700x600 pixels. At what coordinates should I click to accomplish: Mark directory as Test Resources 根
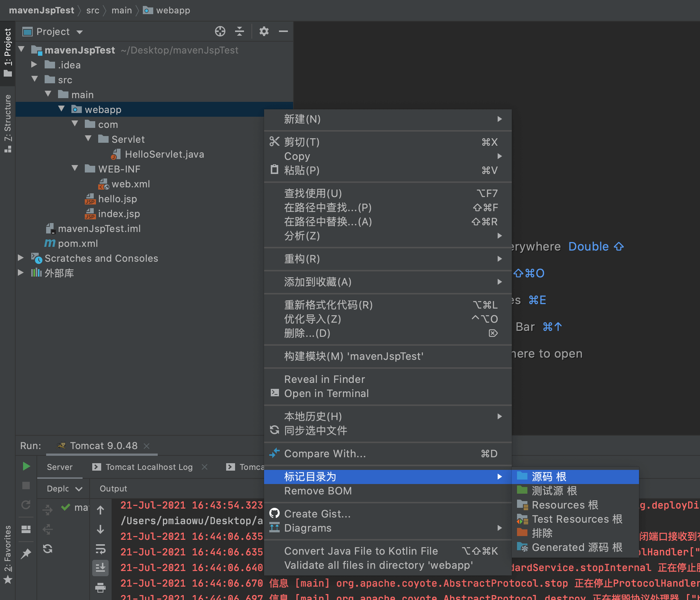(575, 519)
